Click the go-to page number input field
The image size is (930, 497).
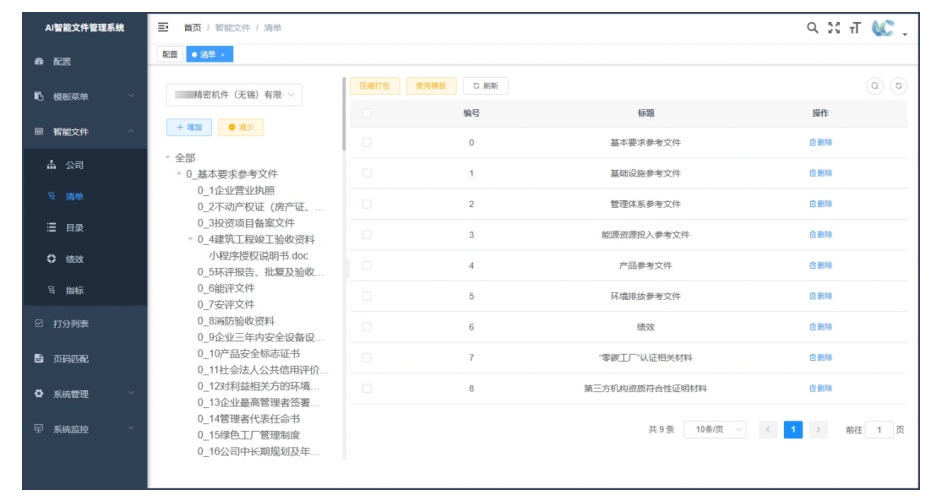point(879,429)
